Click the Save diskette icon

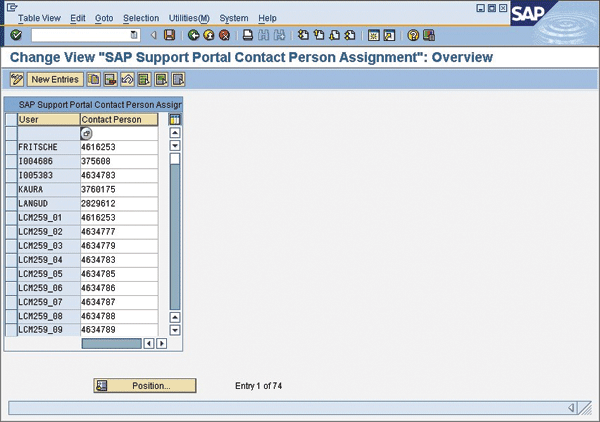tap(170, 35)
